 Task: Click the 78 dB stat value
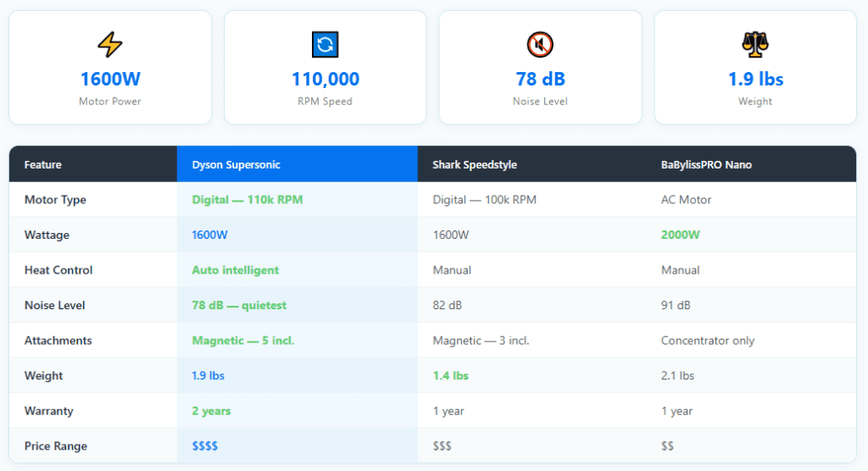pyautogui.click(x=540, y=79)
